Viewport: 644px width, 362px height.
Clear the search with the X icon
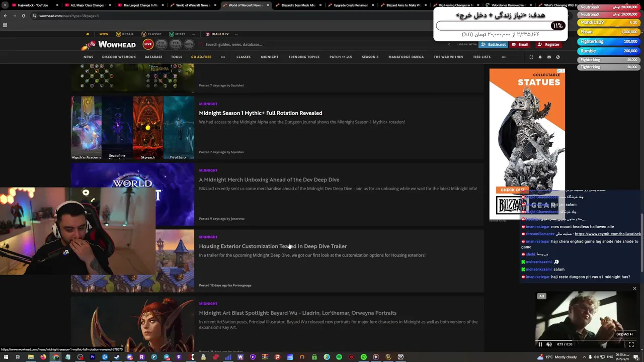[449, 44]
